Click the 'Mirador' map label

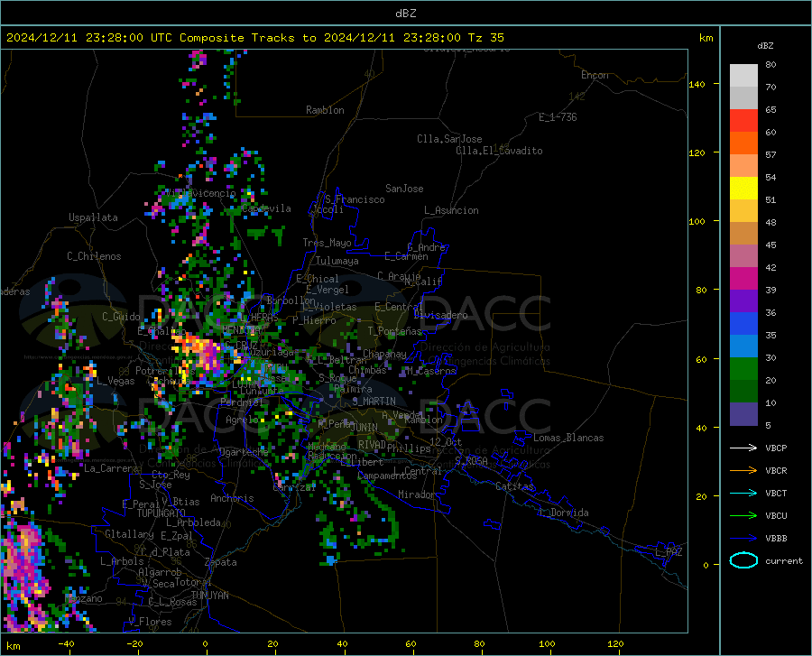click(417, 494)
